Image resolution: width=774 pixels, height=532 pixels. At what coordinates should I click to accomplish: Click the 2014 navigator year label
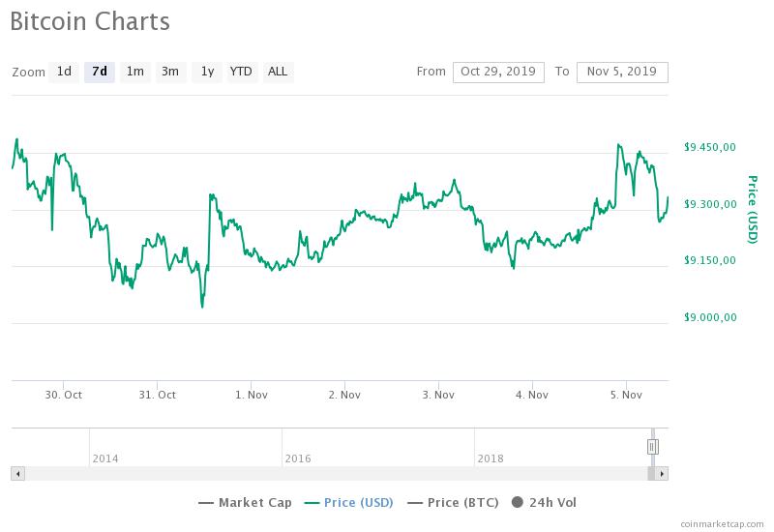pos(105,458)
